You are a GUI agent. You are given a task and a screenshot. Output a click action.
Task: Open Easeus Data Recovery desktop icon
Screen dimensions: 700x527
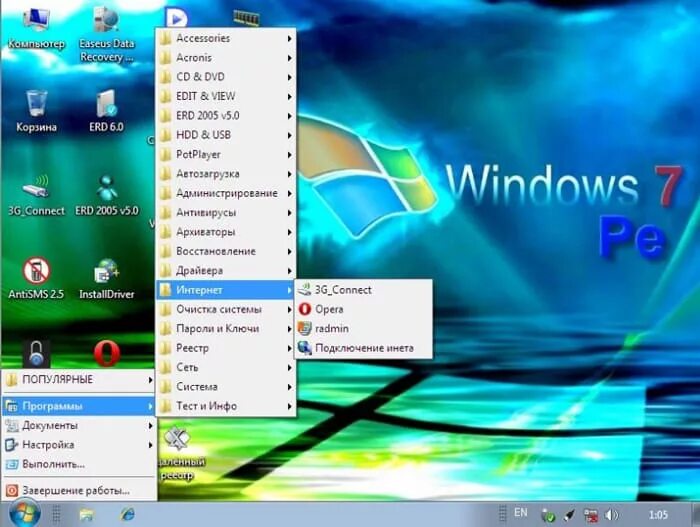(x=106, y=35)
